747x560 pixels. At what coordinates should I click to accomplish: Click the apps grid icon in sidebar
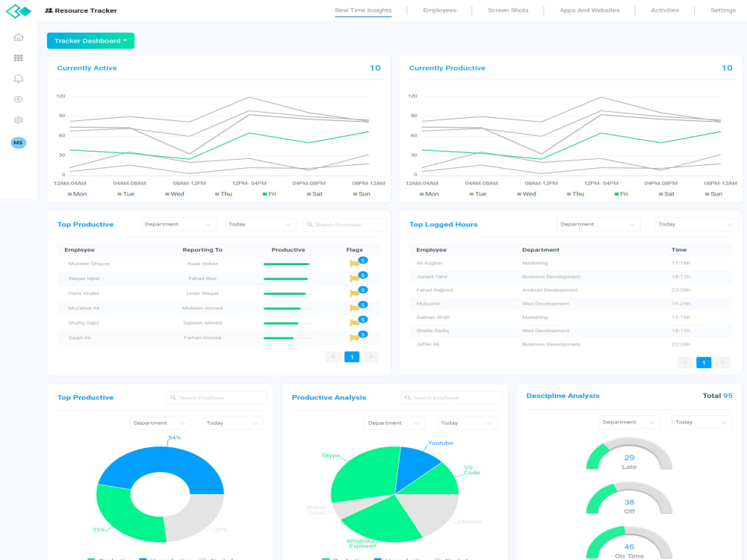[18, 57]
